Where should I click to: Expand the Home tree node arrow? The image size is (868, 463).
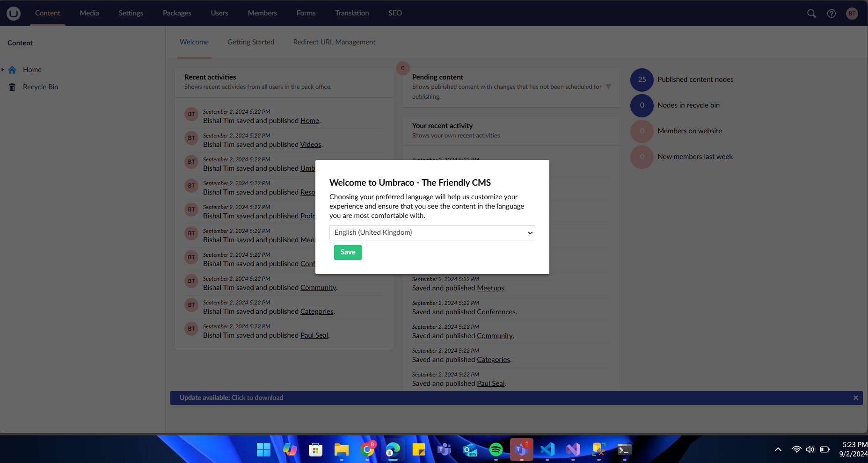pos(3,70)
